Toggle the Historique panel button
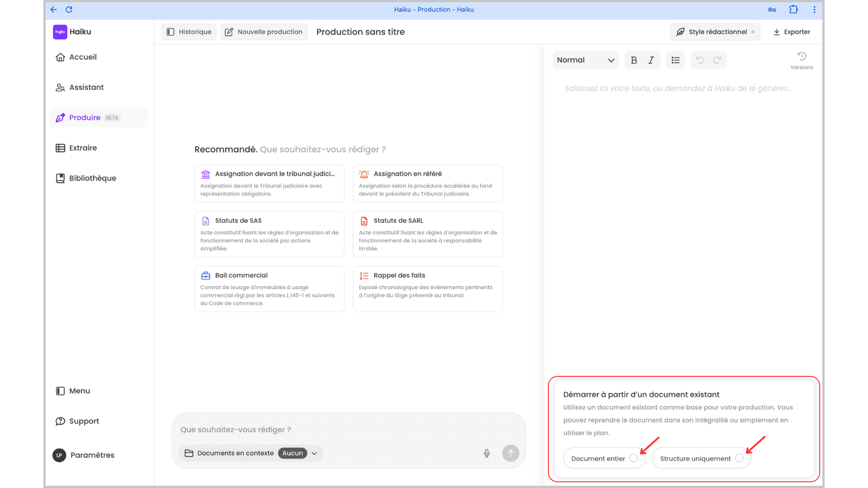Screen dimensions: 868x488 tap(189, 32)
